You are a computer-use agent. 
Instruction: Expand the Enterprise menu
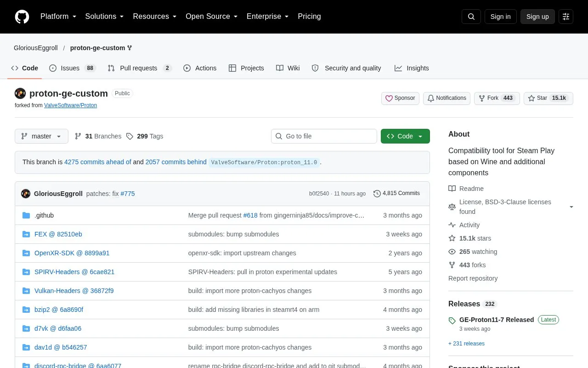[x=268, y=16]
